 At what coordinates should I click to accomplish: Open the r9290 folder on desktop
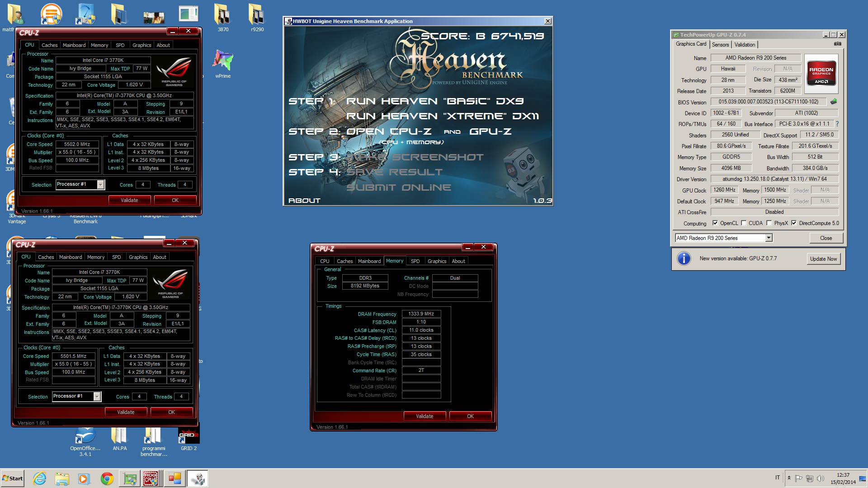click(257, 18)
